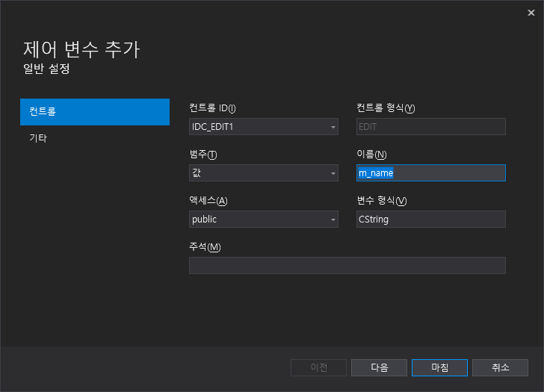Switch to the 기타 tab
The image size is (544, 392).
(95, 138)
